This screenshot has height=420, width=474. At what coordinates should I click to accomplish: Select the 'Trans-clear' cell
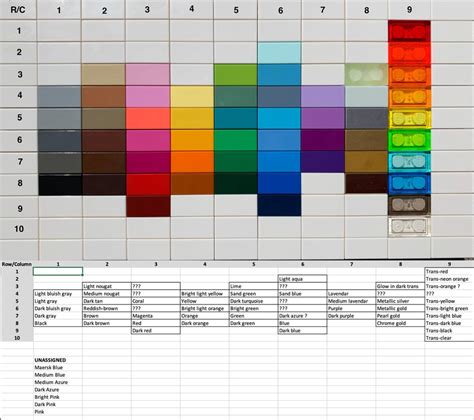[x=449, y=338]
